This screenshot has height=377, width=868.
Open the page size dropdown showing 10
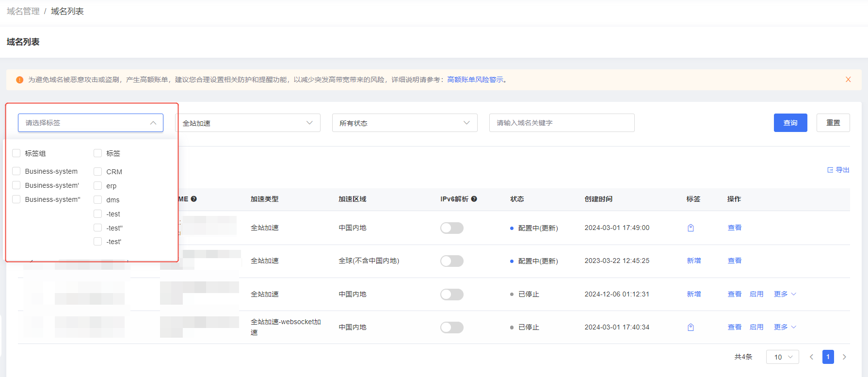(783, 357)
